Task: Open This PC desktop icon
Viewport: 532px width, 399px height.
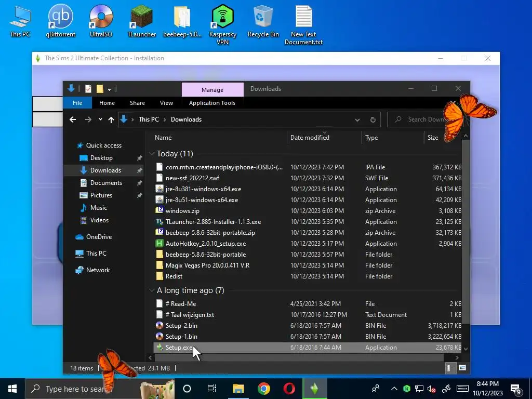Action: (20, 21)
